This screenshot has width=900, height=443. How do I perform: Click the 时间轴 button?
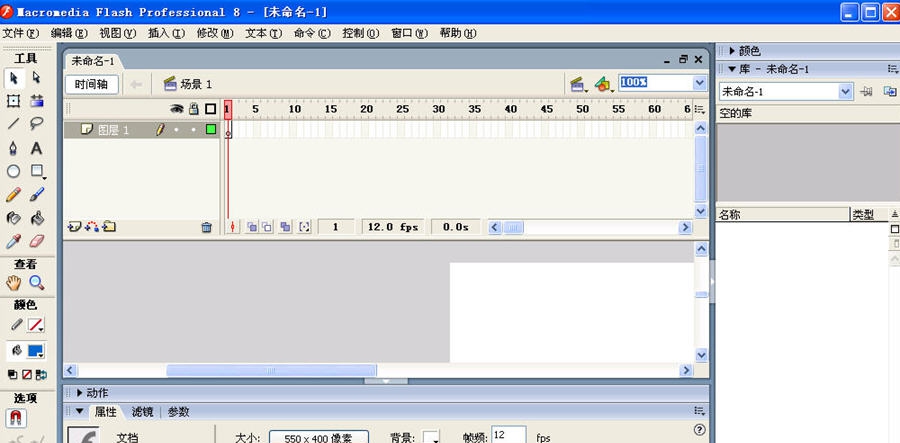92,84
